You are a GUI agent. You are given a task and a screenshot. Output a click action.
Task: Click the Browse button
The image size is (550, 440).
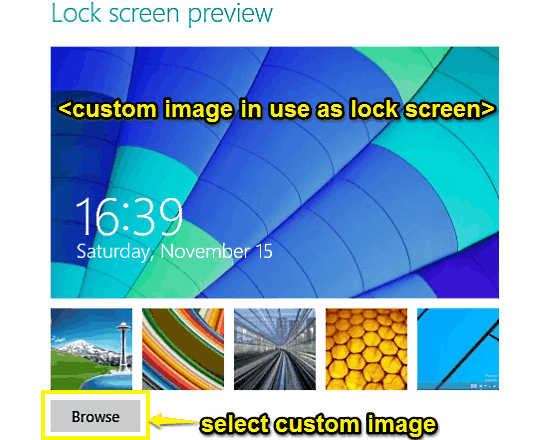click(x=95, y=416)
